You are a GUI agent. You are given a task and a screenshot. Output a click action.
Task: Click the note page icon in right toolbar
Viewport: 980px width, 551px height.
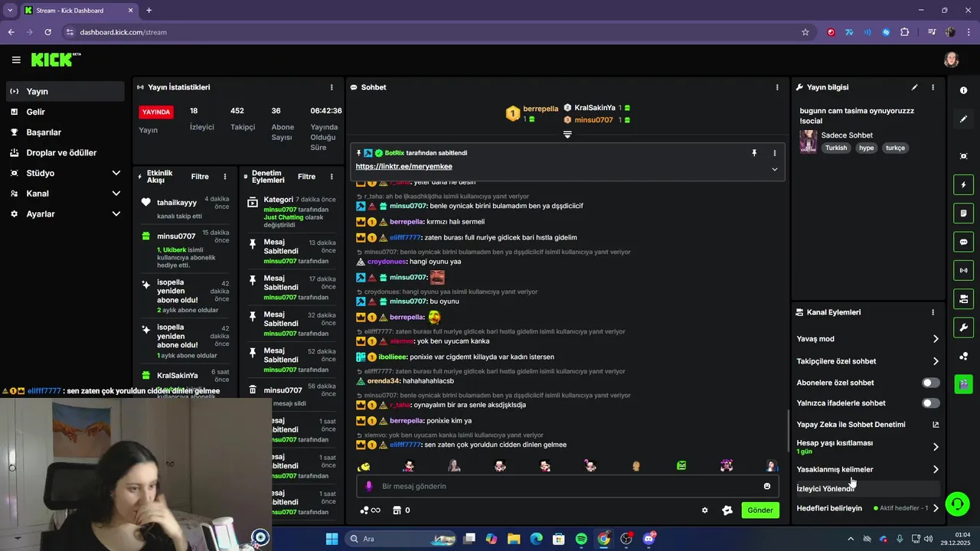(x=963, y=213)
